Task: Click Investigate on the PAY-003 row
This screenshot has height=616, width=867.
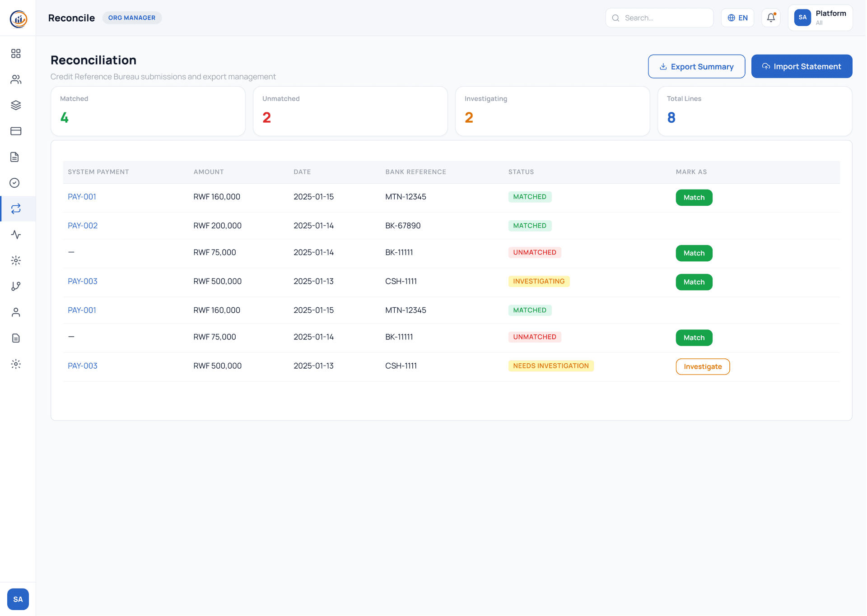Action: pyautogui.click(x=703, y=366)
